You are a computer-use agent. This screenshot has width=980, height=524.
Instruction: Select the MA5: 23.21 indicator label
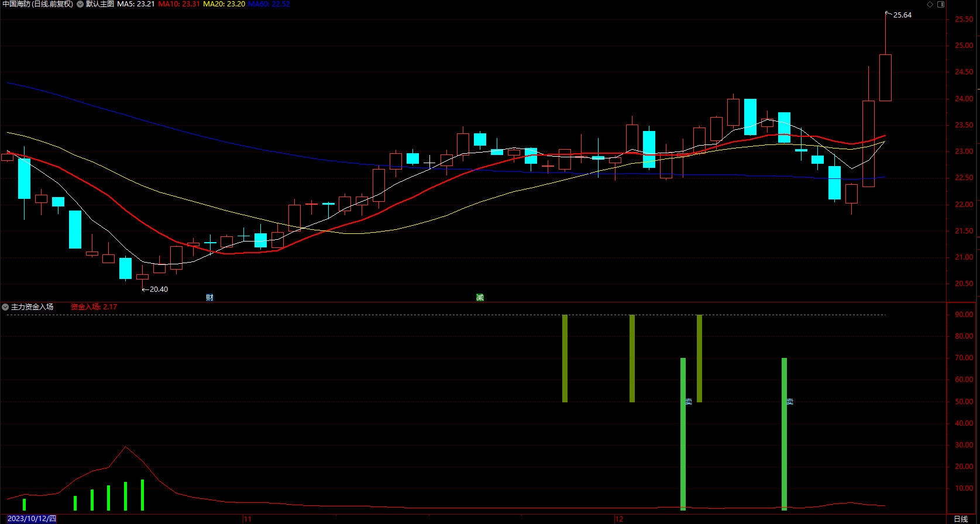136,4
